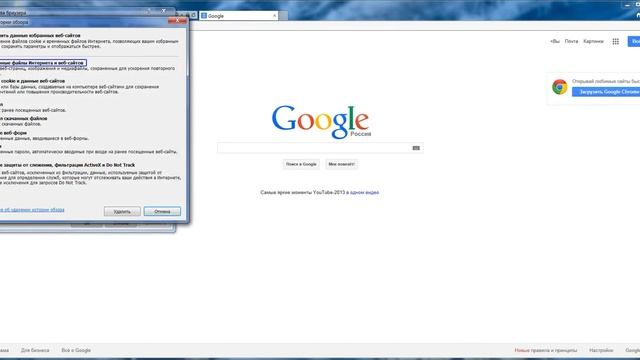Open 'Новые правила и принципы' footer link
640x360 pixels.
pyautogui.click(x=546, y=350)
